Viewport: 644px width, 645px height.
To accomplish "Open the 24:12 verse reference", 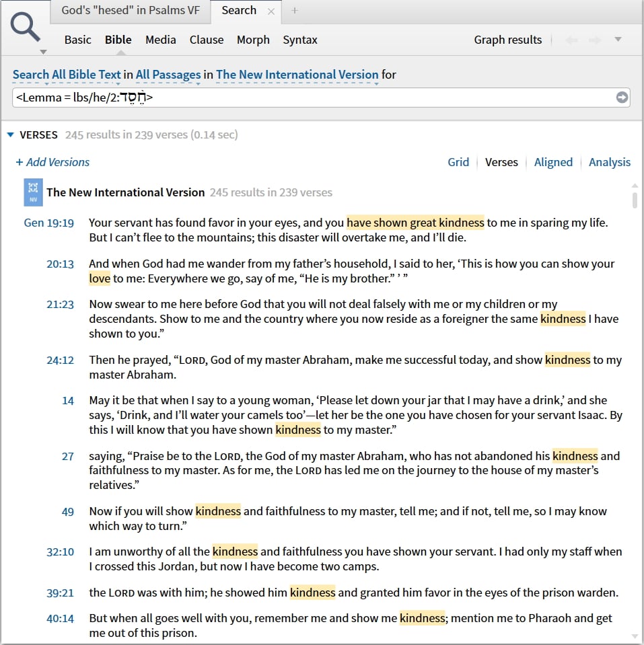I will (60, 361).
